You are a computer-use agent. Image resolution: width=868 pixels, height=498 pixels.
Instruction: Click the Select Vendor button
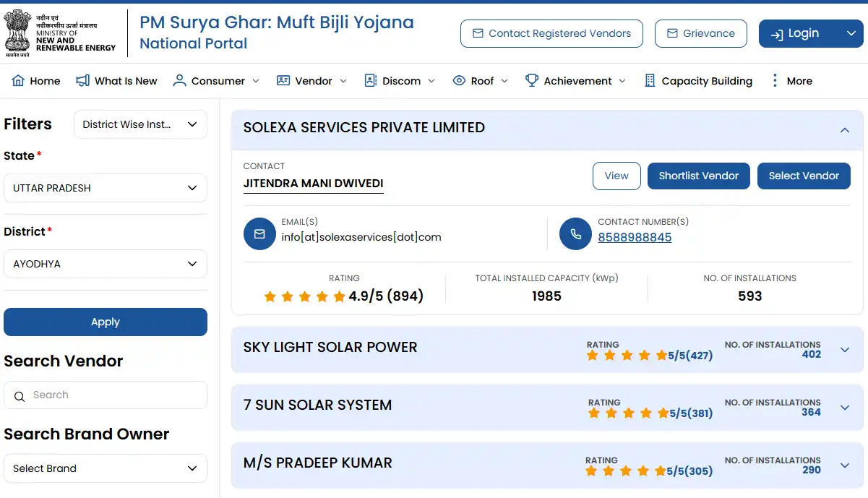[804, 176]
